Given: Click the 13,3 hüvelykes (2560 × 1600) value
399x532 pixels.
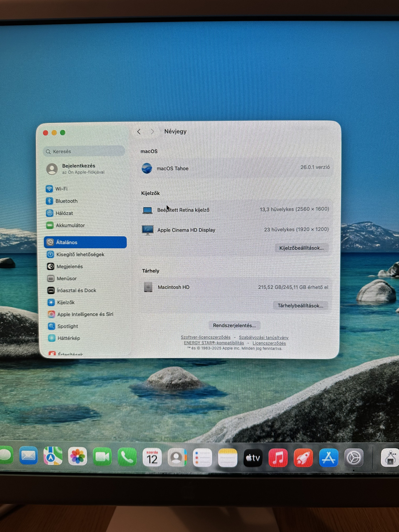Looking at the screenshot, I should point(294,209).
